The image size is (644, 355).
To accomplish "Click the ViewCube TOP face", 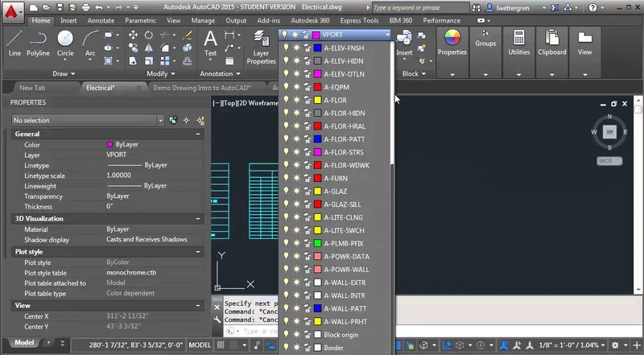I will pos(609,132).
